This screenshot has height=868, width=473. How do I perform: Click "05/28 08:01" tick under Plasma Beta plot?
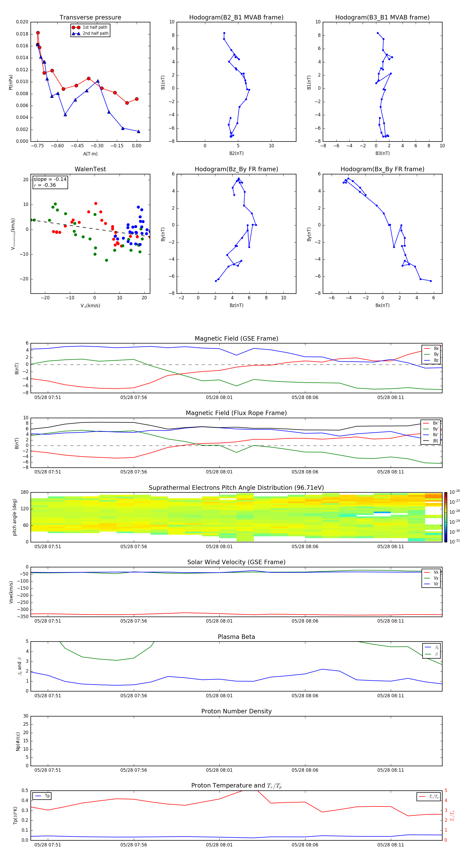click(x=219, y=696)
